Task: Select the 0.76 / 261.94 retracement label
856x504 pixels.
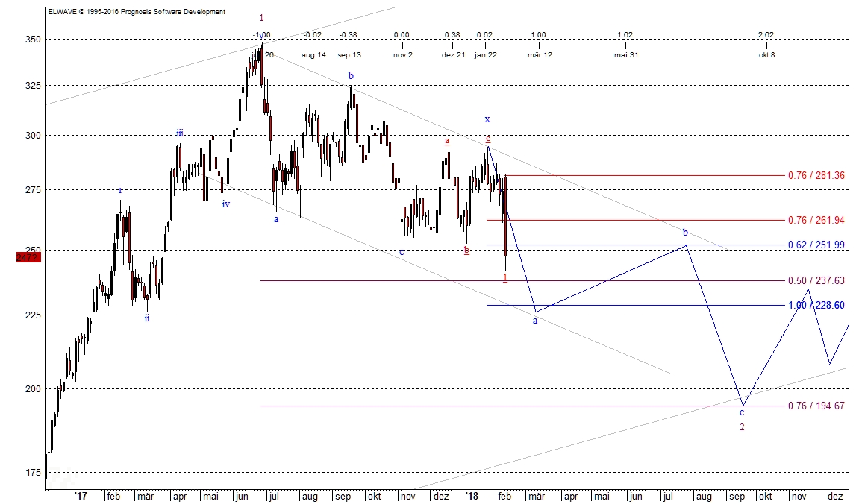Action: click(815, 219)
